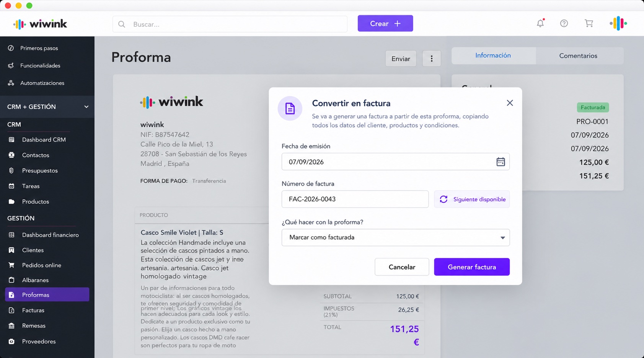Open Proveedores in the sidebar
Viewport: 644px width, 358px height.
39,341
